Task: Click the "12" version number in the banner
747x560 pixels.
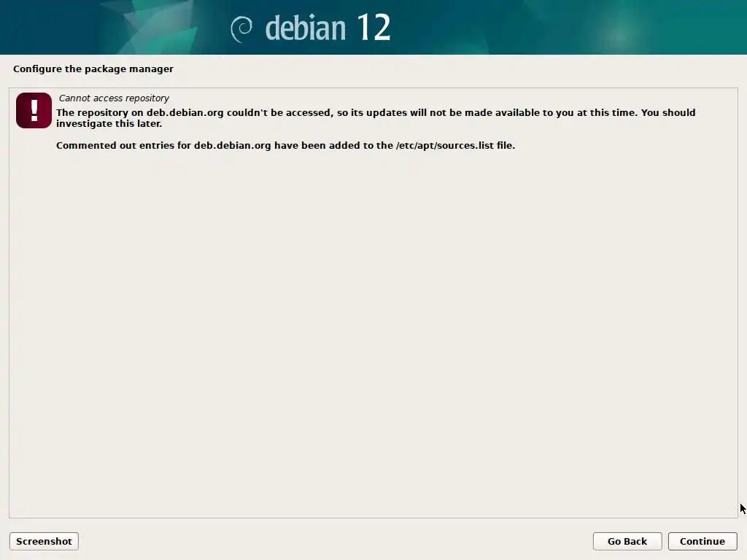Action: tap(373, 27)
